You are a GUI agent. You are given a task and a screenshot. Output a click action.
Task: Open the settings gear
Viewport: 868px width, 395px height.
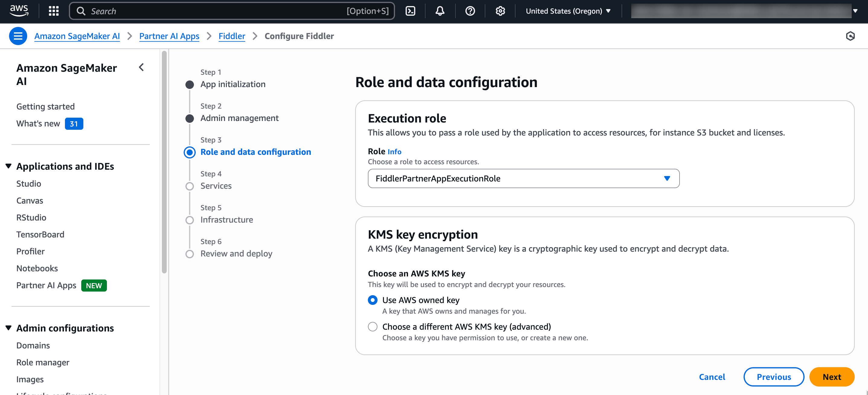500,11
